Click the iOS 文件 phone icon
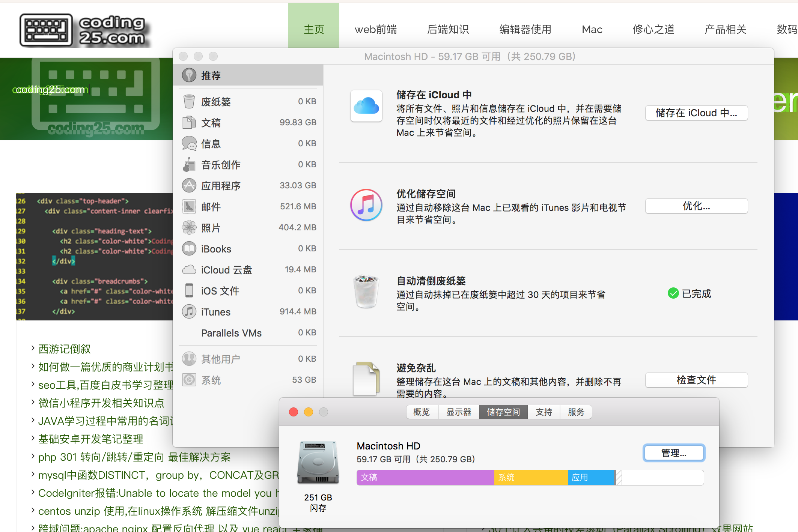Viewport: 798px width, 532px height. pyautogui.click(x=189, y=290)
